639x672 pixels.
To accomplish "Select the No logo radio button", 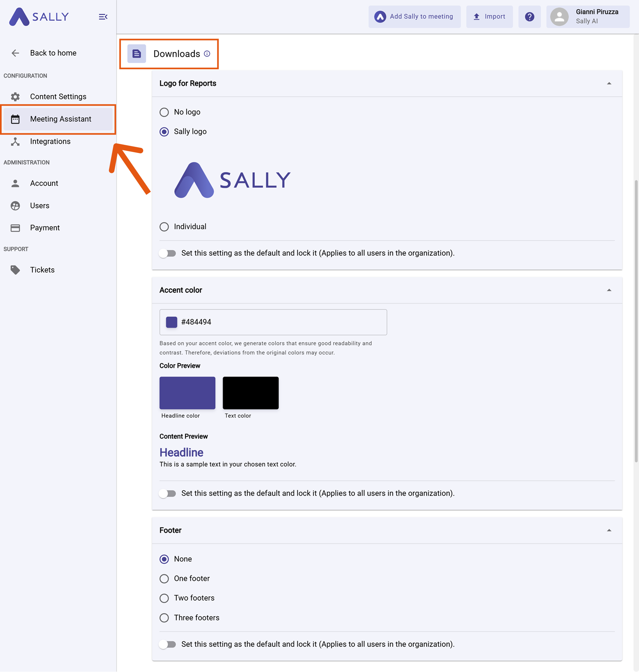I will click(x=164, y=113).
